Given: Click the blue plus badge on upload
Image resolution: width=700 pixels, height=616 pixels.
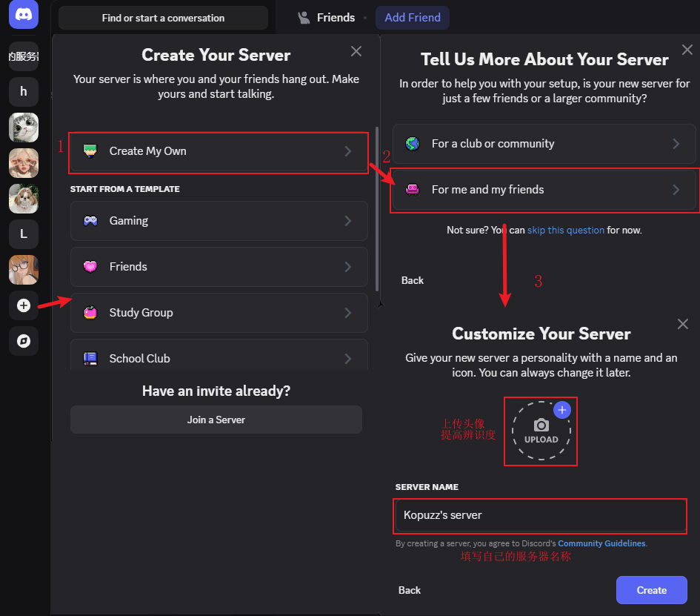Looking at the screenshot, I should pos(562,410).
